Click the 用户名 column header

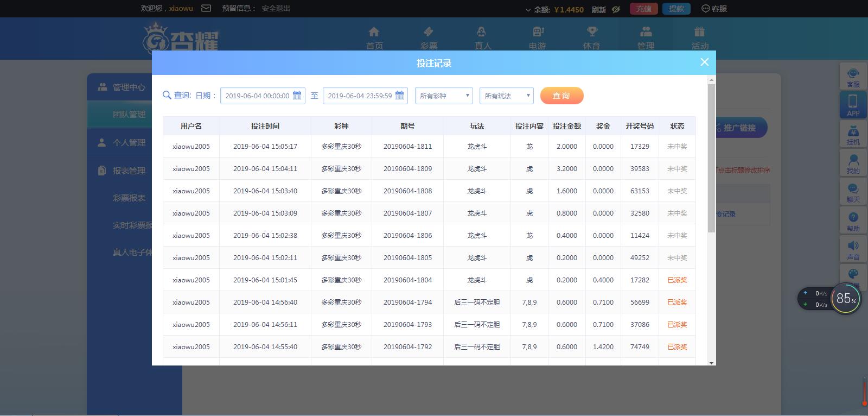[x=191, y=126]
